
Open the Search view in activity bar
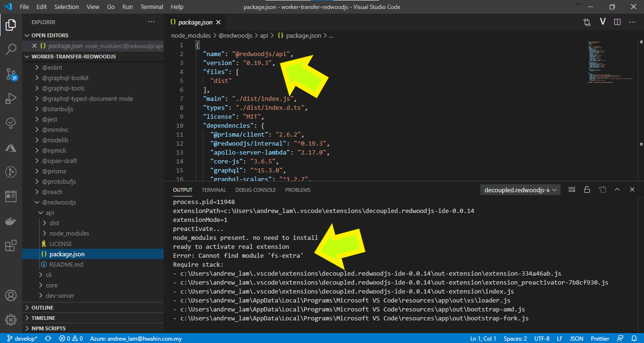tap(11, 49)
